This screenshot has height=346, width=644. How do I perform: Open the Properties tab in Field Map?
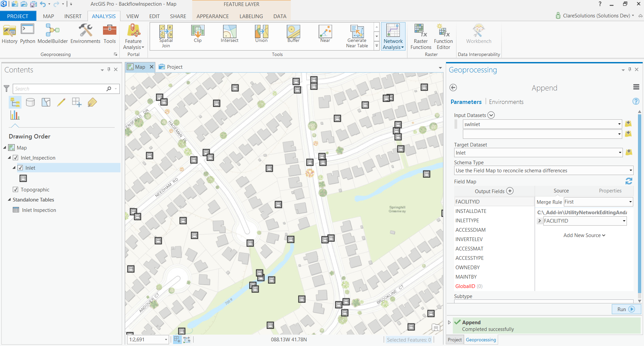point(610,191)
